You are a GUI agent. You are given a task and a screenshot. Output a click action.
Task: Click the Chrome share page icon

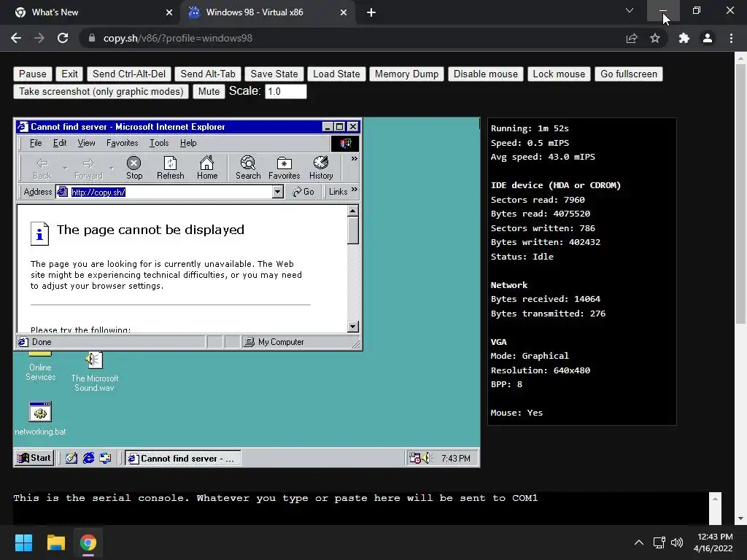click(x=632, y=38)
